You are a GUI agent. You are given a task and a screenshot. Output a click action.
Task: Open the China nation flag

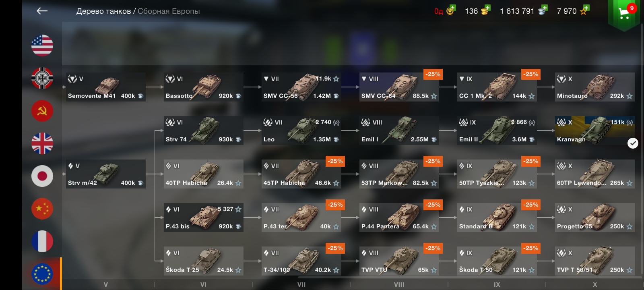point(42,209)
